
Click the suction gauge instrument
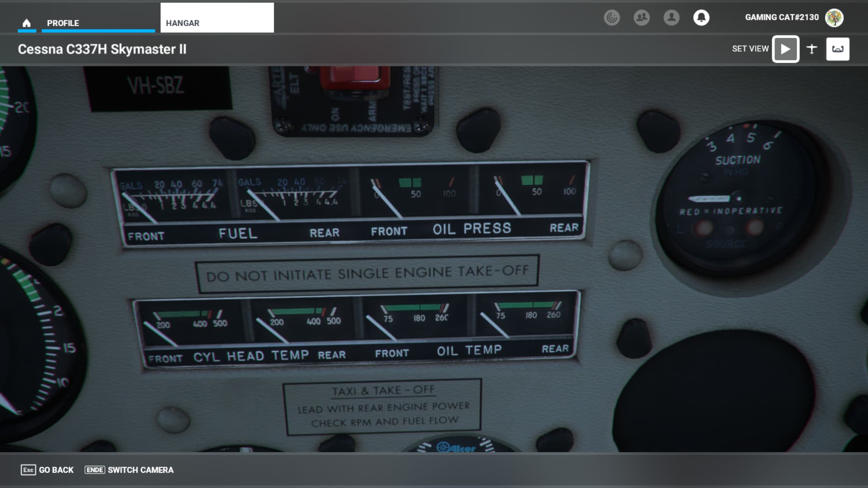click(739, 199)
